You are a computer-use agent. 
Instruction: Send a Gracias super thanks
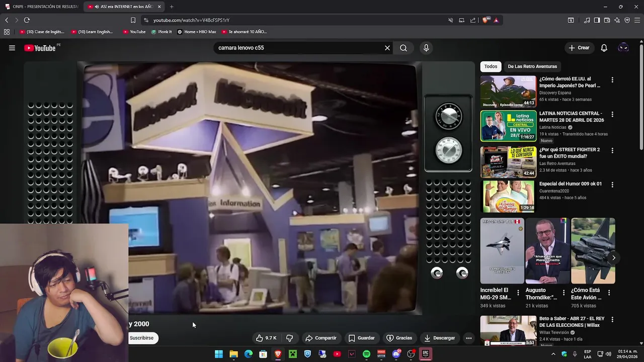pos(399,338)
